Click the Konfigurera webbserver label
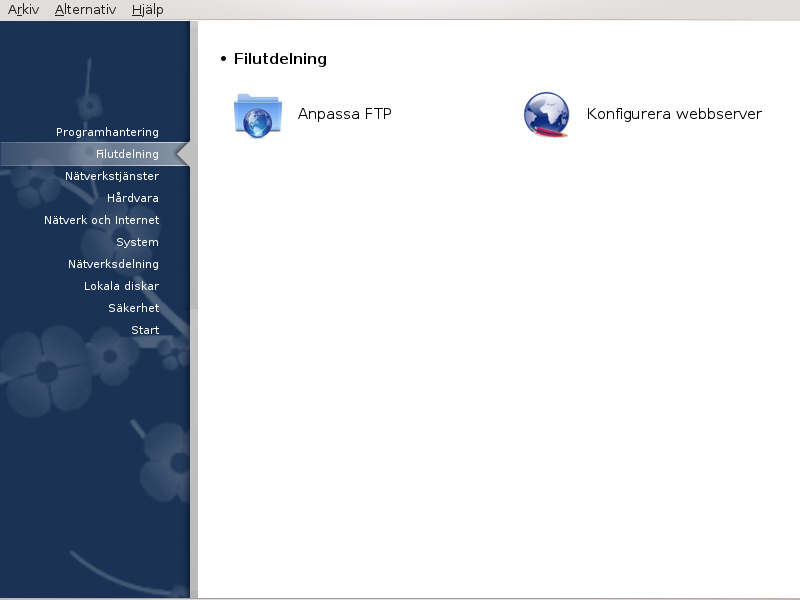The height and width of the screenshot is (600, 800). 674,114
